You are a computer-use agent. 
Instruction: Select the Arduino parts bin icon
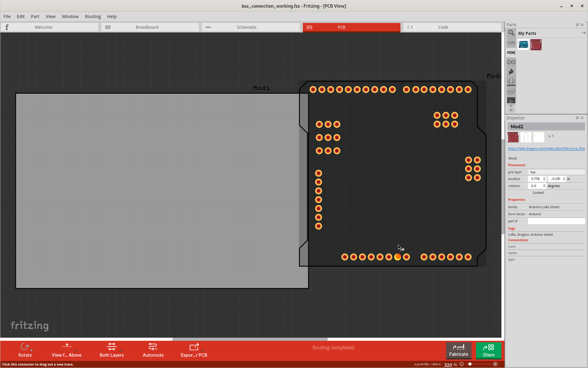[511, 62]
